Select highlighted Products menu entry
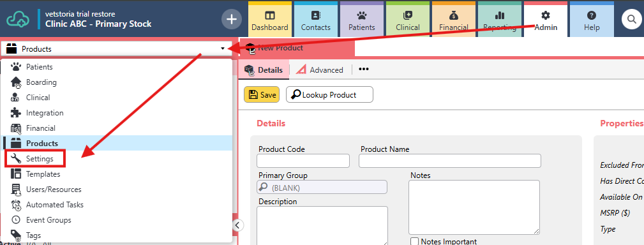The image size is (644, 245). point(117,143)
